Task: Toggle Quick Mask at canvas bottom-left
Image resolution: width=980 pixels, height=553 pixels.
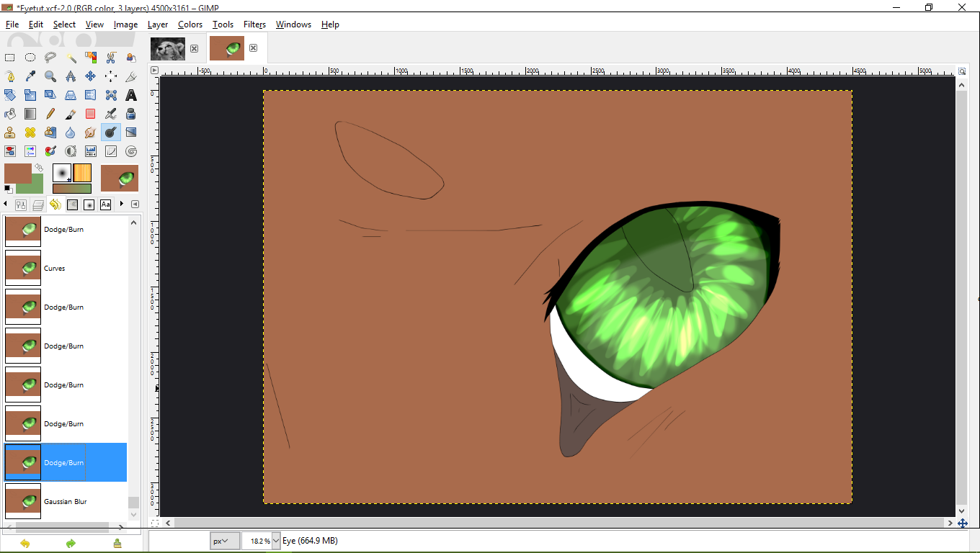Action: click(155, 522)
